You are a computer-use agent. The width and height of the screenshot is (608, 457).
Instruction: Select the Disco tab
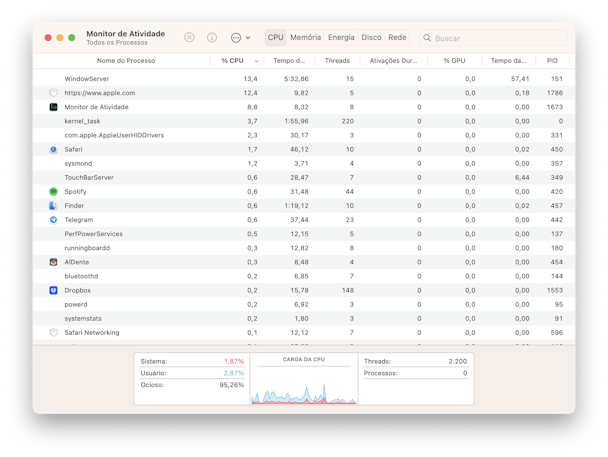click(x=371, y=38)
